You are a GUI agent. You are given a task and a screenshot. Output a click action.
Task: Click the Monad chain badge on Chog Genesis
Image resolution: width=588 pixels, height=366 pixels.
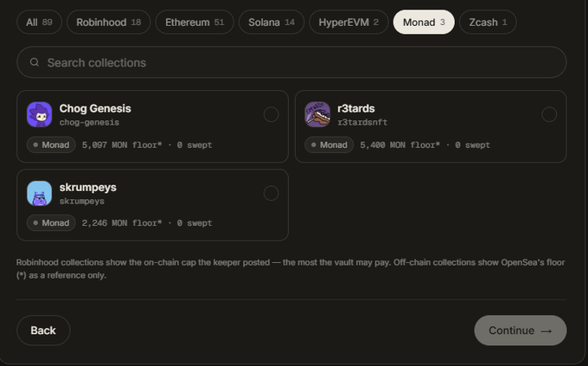[x=51, y=144]
